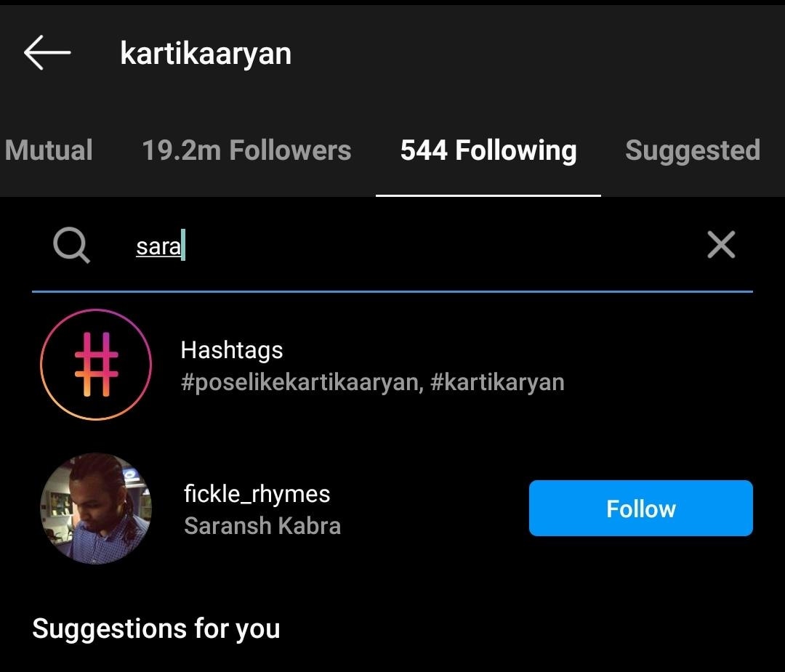
Task: Follow the fickle_rhymes account
Action: tap(640, 509)
